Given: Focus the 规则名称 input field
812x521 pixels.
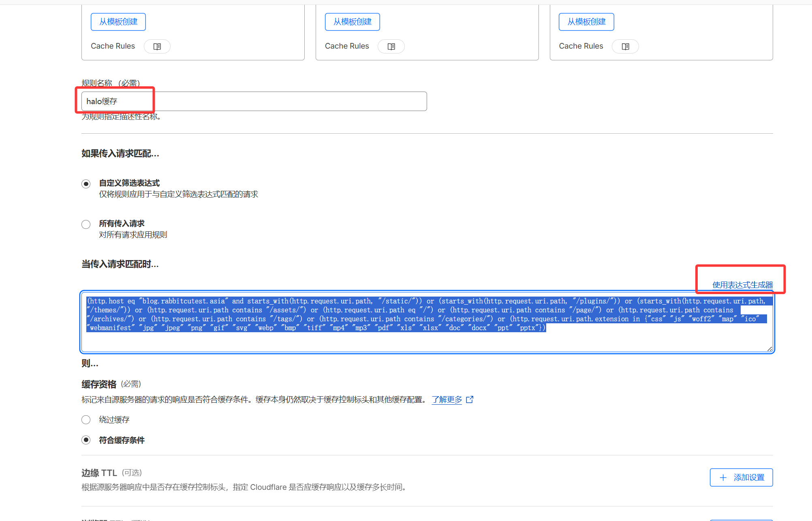Looking at the screenshot, I should [254, 101].
